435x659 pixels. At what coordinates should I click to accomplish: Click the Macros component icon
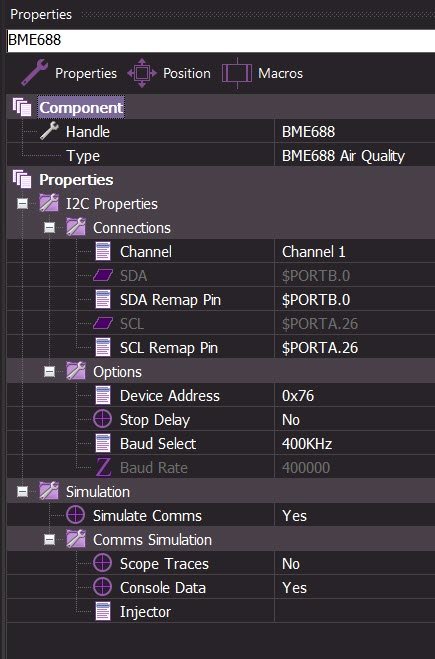coord(237,73)
